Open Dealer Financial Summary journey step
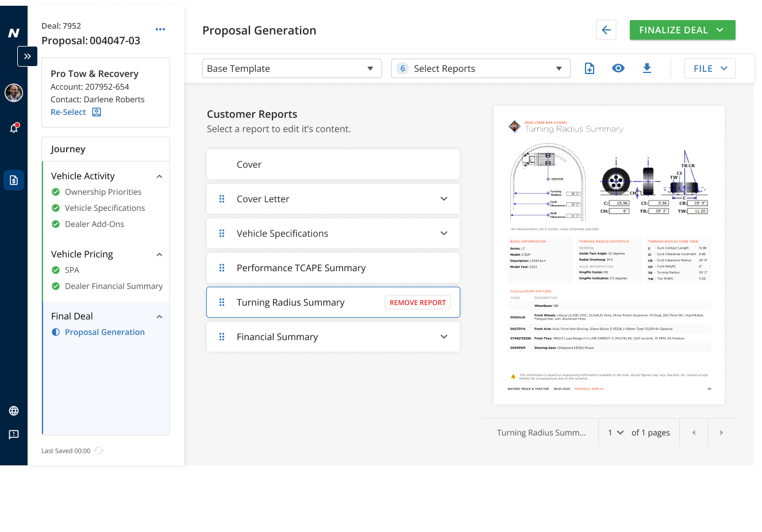762x532 pixels. 114,286
